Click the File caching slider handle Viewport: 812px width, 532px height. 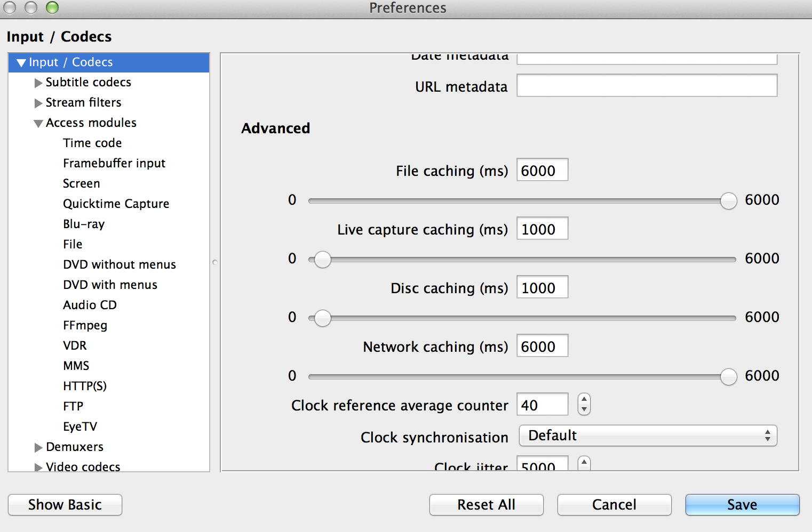tap(728, 201)
